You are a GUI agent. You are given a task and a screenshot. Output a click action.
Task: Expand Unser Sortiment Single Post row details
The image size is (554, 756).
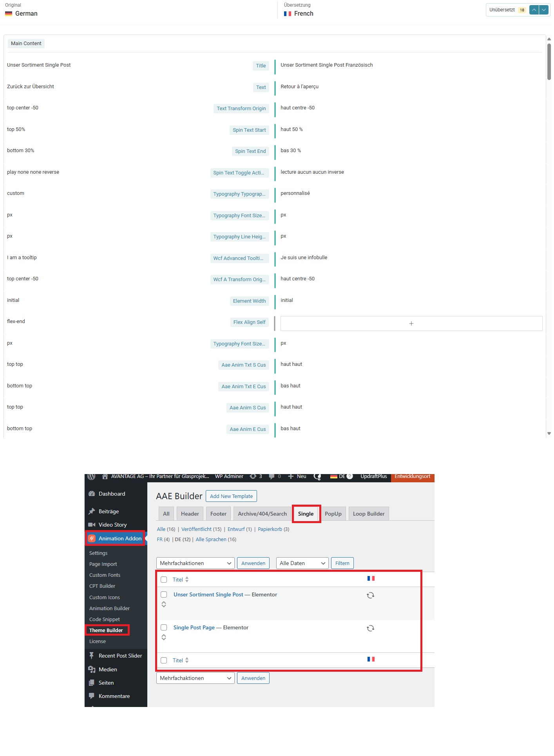(164, 604)
